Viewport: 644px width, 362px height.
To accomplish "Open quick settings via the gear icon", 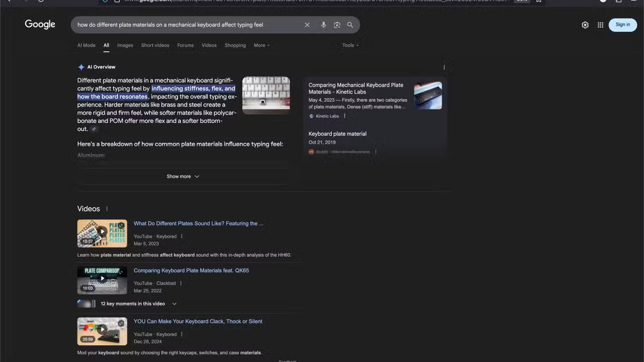I will (x=585, y=24).
